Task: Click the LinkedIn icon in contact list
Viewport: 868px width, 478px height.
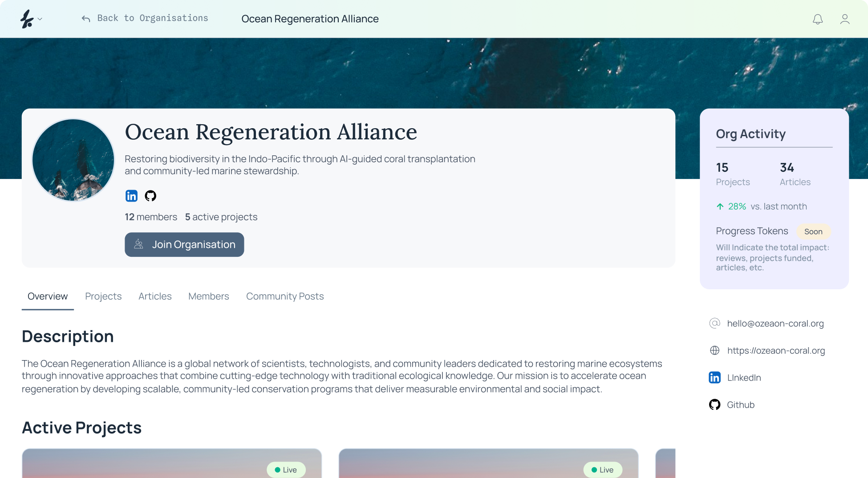Action: [x=714, y=378]
